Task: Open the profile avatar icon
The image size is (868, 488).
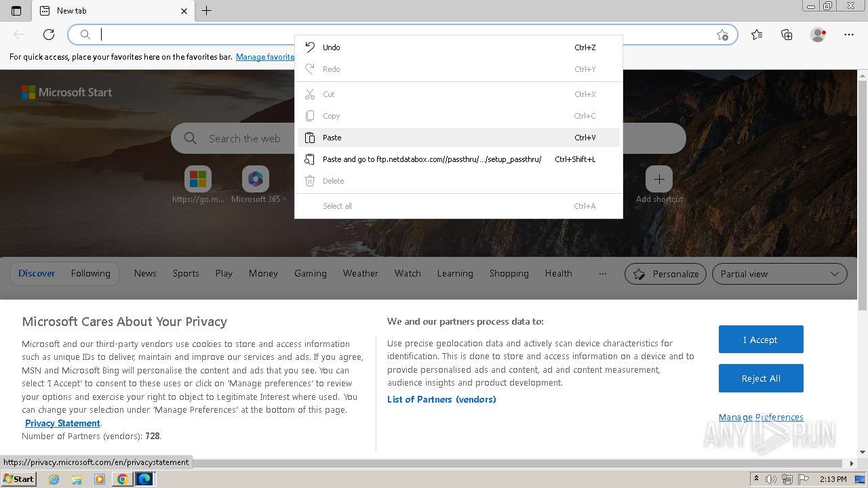Action: (x=818, y=35)
